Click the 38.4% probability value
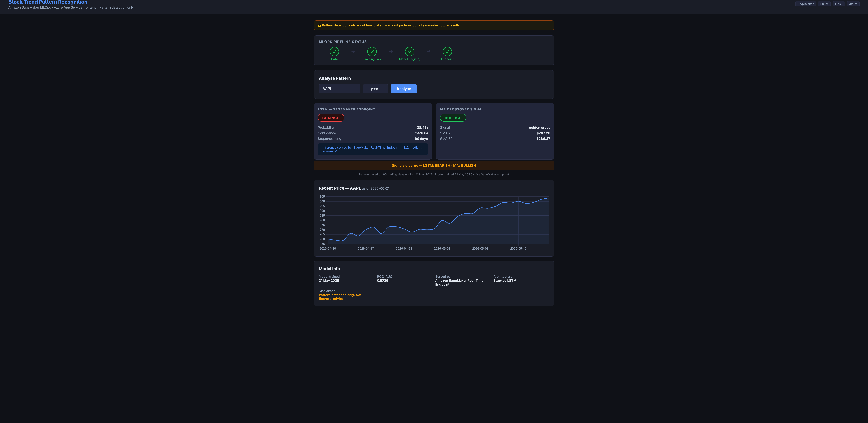Image resolution: width=868 pixels, height=423 pixels. click(422, 128)
